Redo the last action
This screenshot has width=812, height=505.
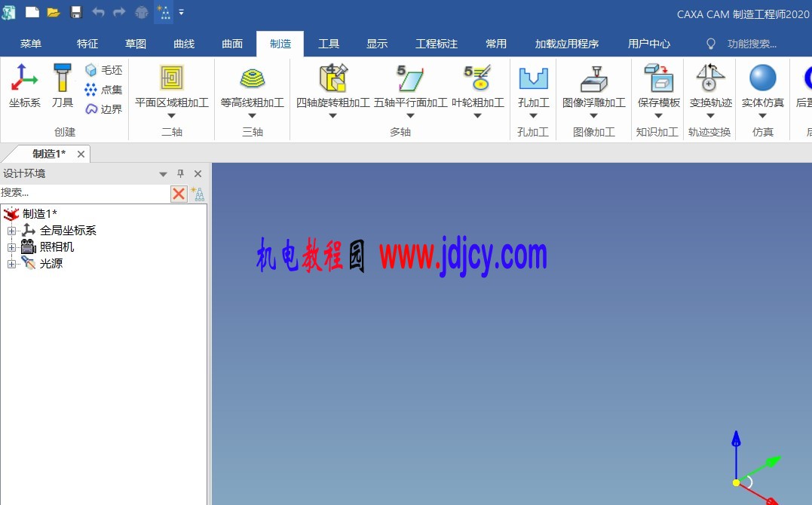[119, 11]
